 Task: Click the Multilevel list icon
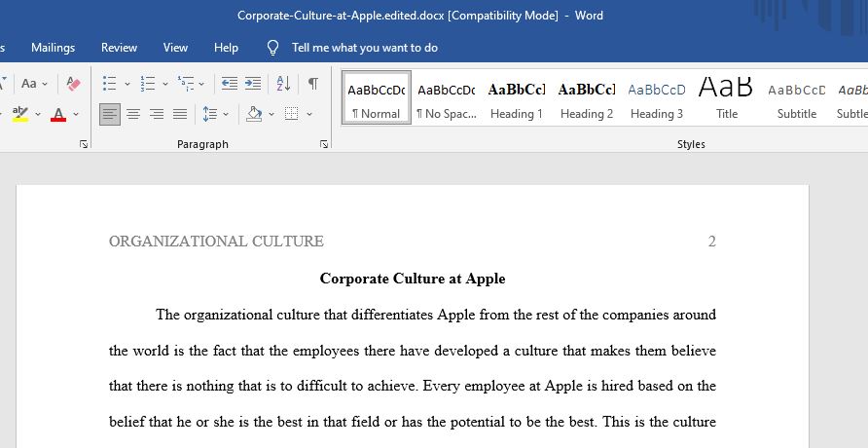186,84
